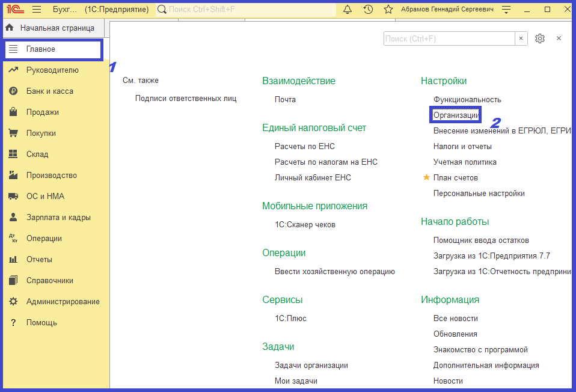576x392 pixels.
Task: Click the home icon on Начальная страница
Action: [10, 28]
